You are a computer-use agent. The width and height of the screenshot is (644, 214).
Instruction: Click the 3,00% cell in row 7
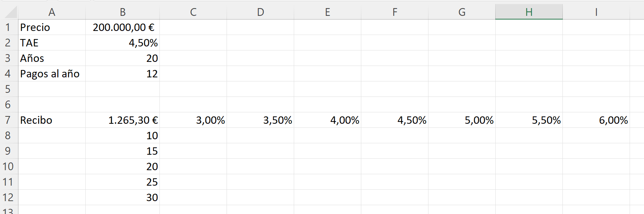194,120
